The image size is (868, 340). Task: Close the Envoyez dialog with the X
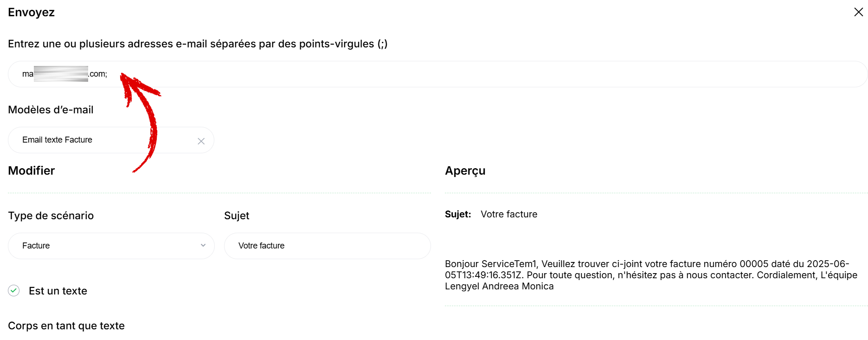858,12
